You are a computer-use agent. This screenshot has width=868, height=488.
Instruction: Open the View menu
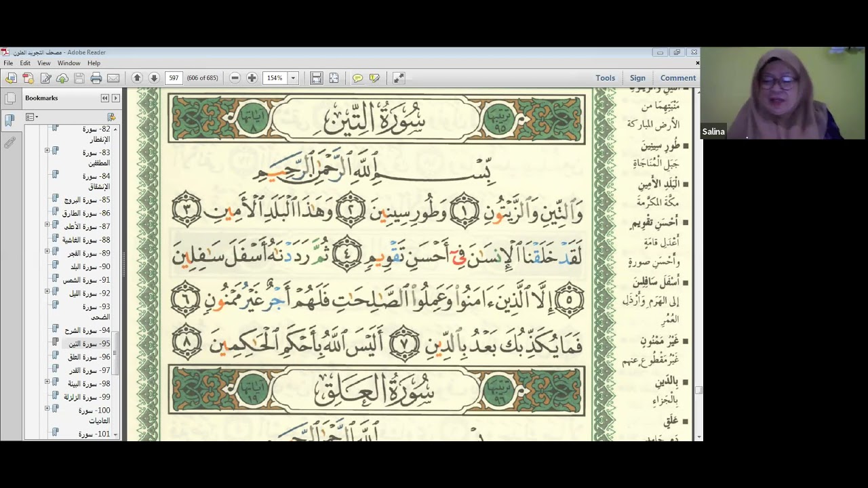click(x=43, y=63)
